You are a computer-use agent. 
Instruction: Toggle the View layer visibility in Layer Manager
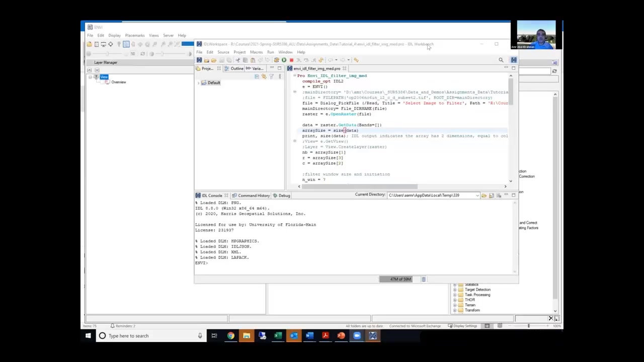click(96, 77)
